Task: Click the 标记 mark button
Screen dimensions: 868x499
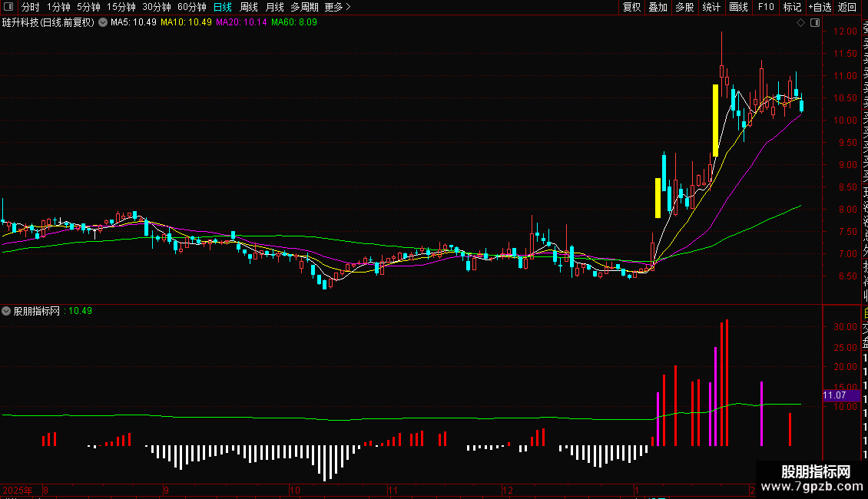Action: pos(792,7)
